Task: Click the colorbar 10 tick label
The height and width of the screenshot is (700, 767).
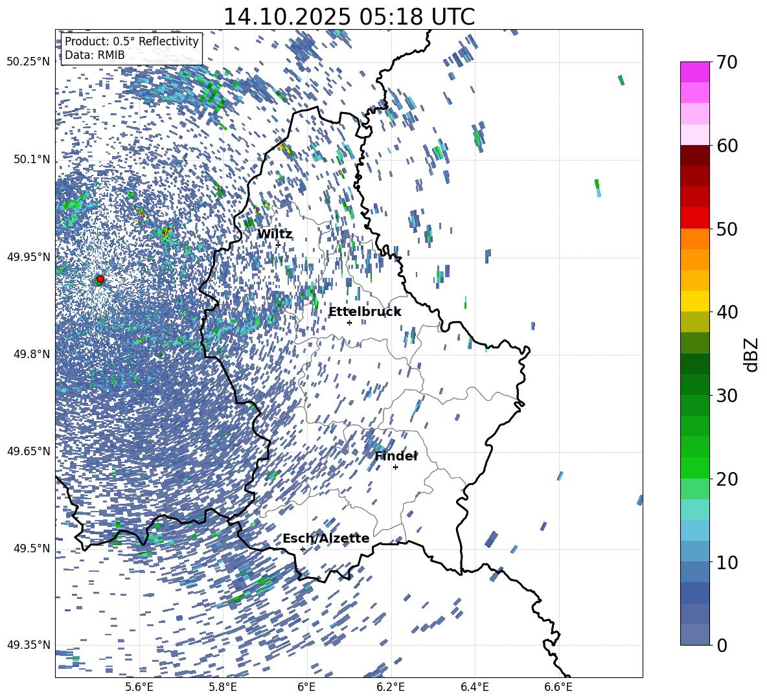Action: click(727, 562)
